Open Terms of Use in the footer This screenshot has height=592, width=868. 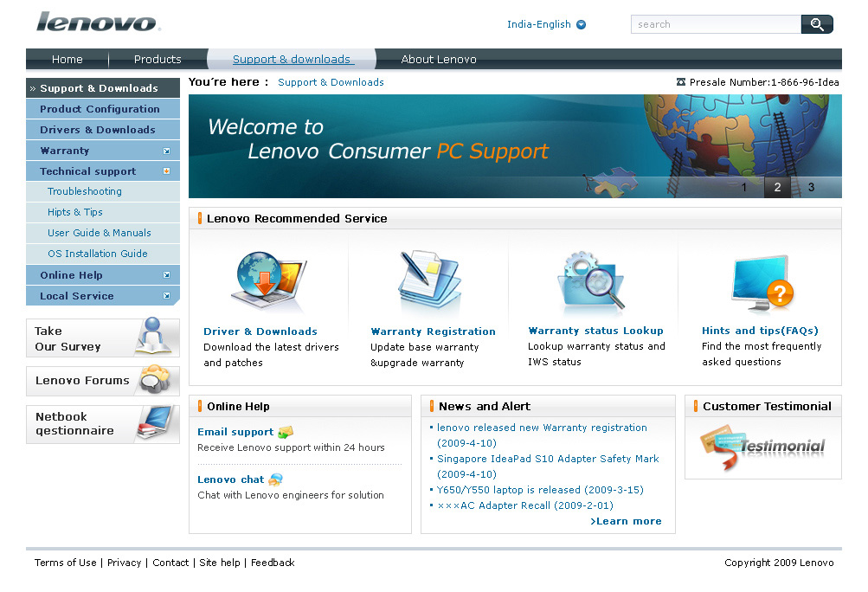coord(65,563)
